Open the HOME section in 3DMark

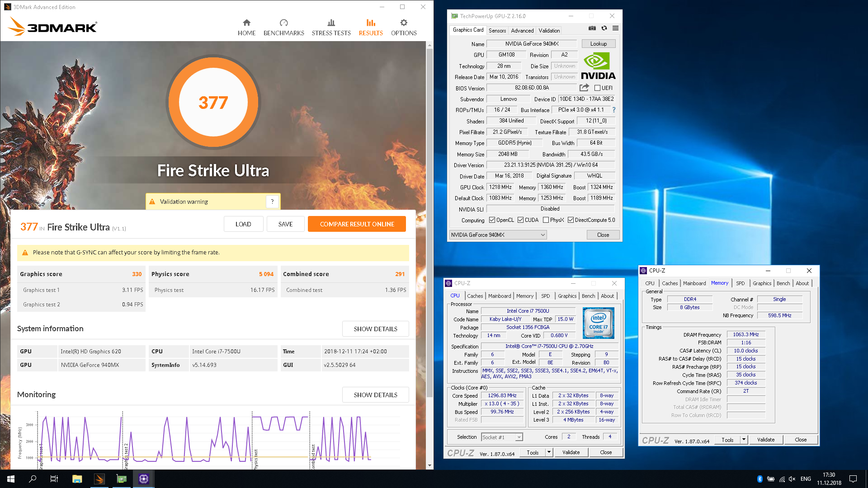(246, 28)
